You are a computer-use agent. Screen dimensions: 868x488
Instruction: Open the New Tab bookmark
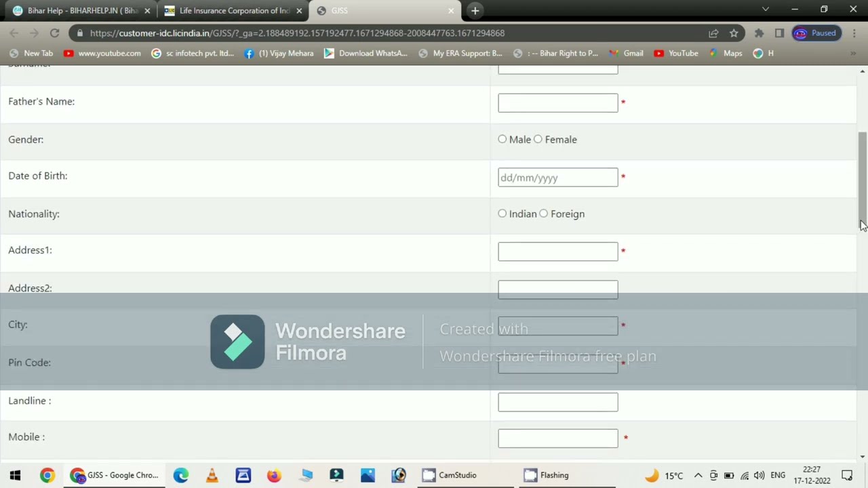pos(31,53)
